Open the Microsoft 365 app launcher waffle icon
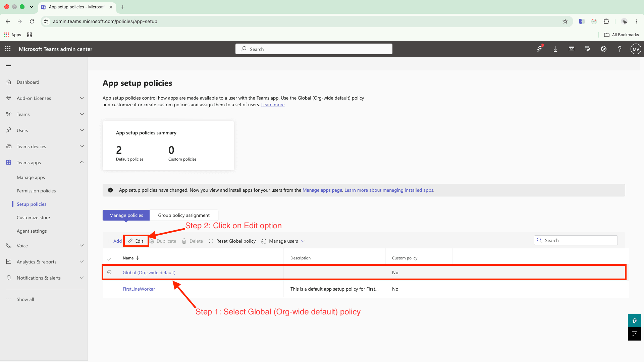 [8, 49]
